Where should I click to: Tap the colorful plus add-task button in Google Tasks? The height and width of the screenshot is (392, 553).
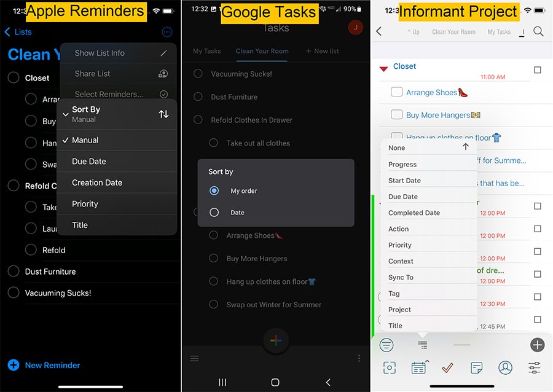point(276,340)
